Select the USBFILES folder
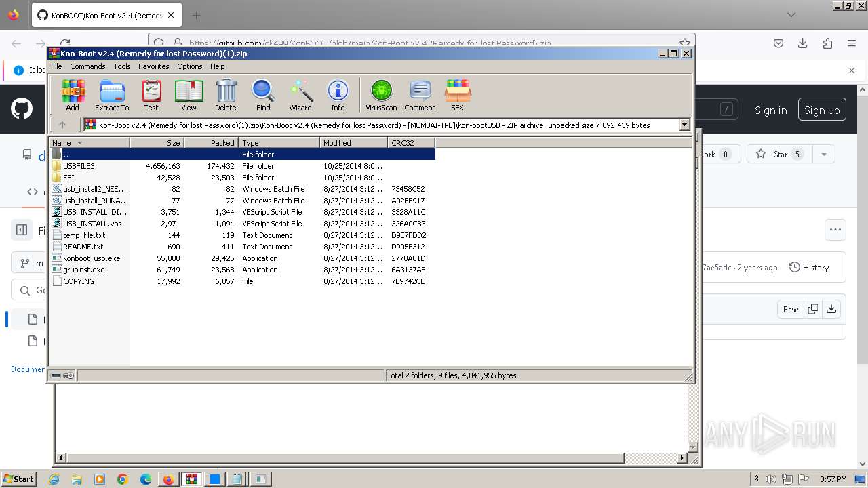Screen dimensions: 868x488 coord(242,166)
